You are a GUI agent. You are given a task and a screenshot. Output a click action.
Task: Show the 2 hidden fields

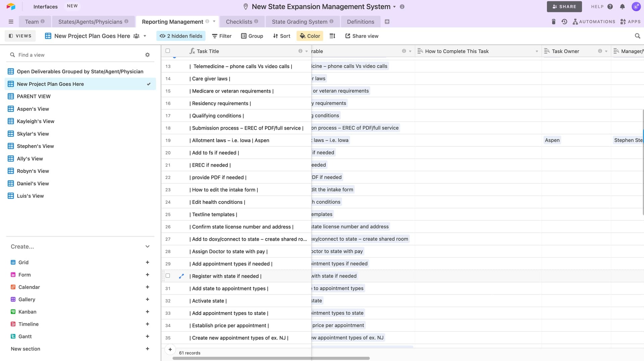[181, 36]
